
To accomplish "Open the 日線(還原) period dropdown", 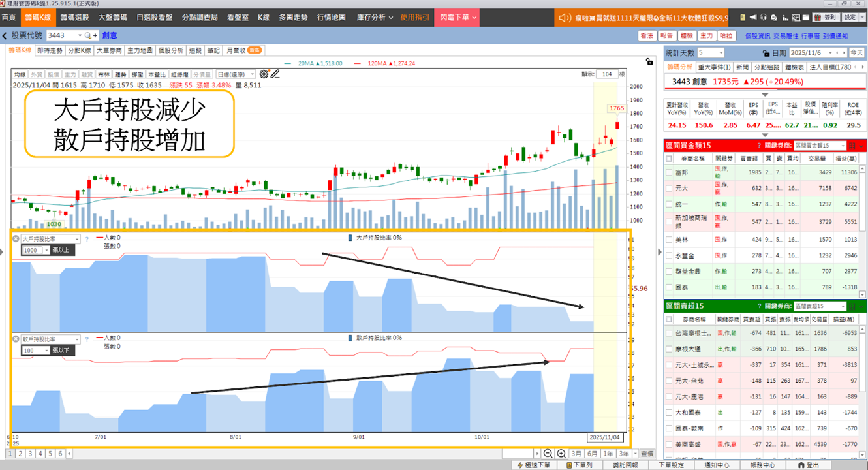I will [x=236, y=74].
